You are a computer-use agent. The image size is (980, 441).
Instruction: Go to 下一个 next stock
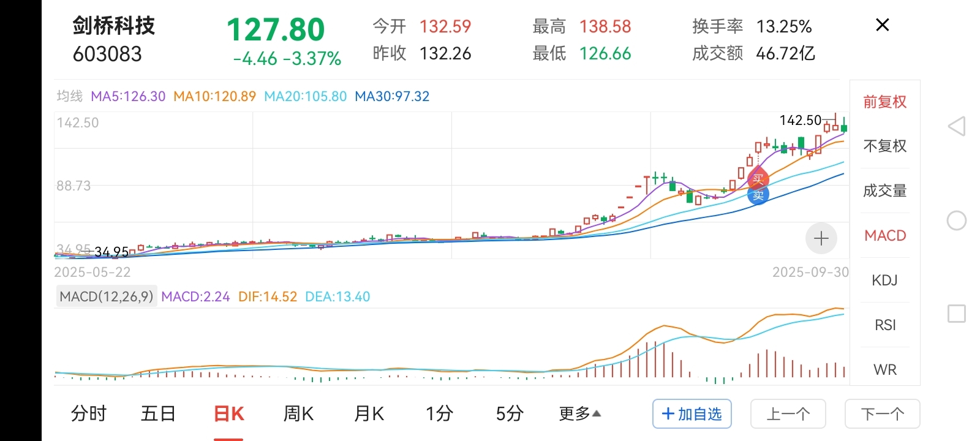pyautogui.click(x=883, y=414)
